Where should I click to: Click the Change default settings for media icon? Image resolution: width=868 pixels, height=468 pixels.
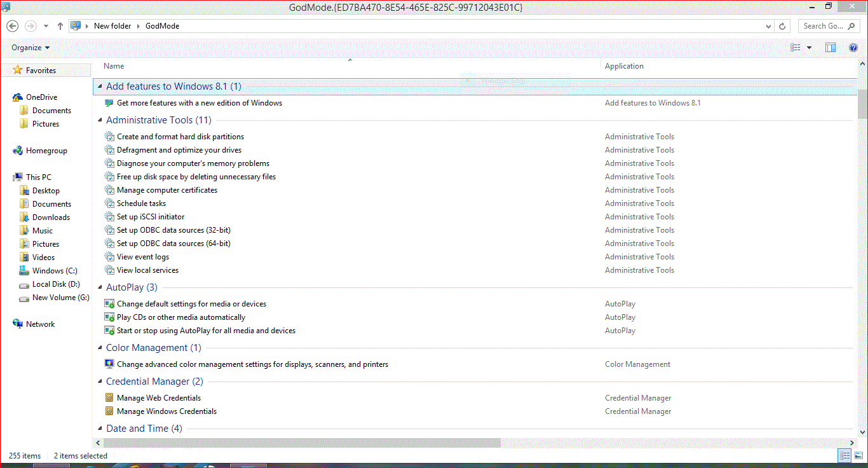[x=109, y=304]
